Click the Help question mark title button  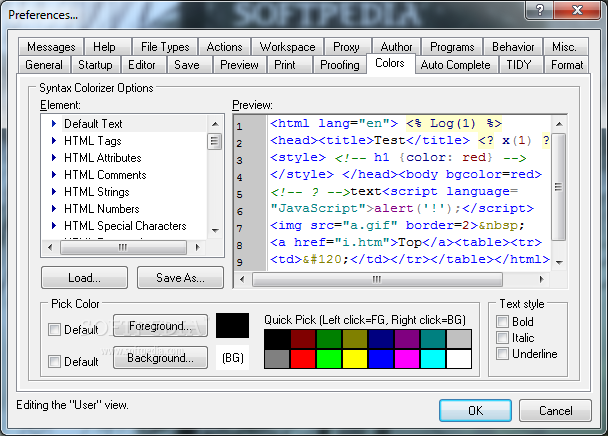pyautogui.click(x=539, y=10)
